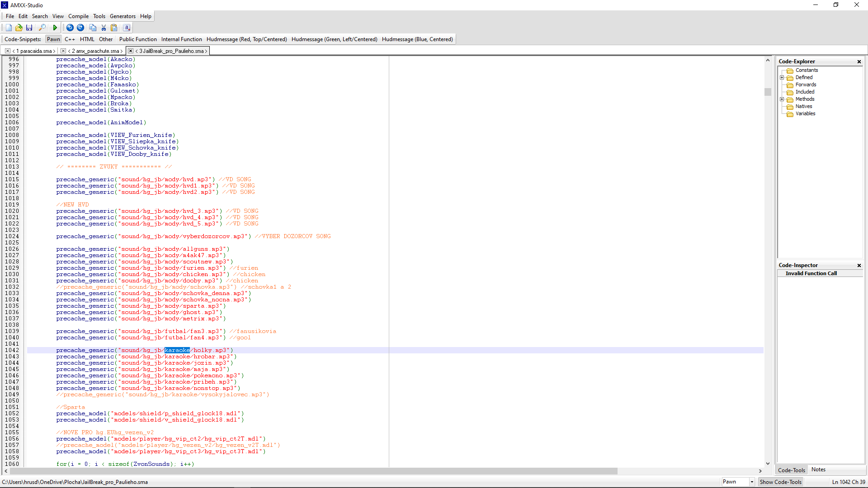
Task: Open the Pawn language dropdown in status bar
Action: pyautogui.click(x=752, y=482)
